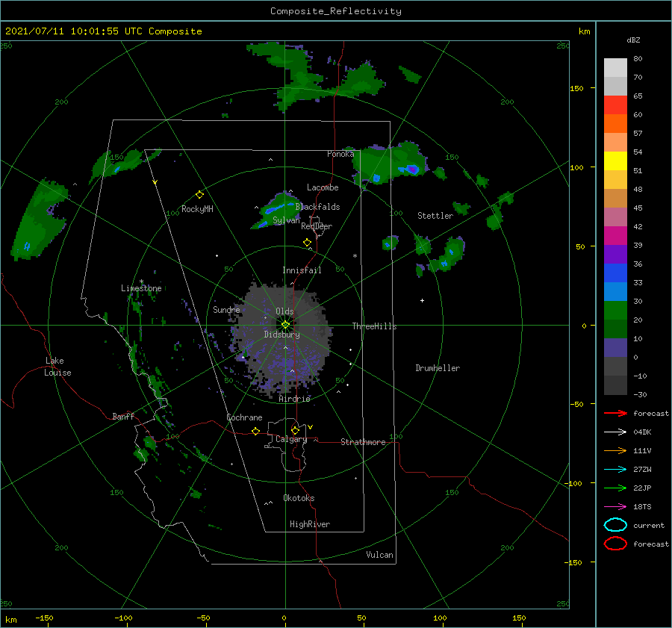
Task: Click the Lake Louise label
Action: click(57, 367)
